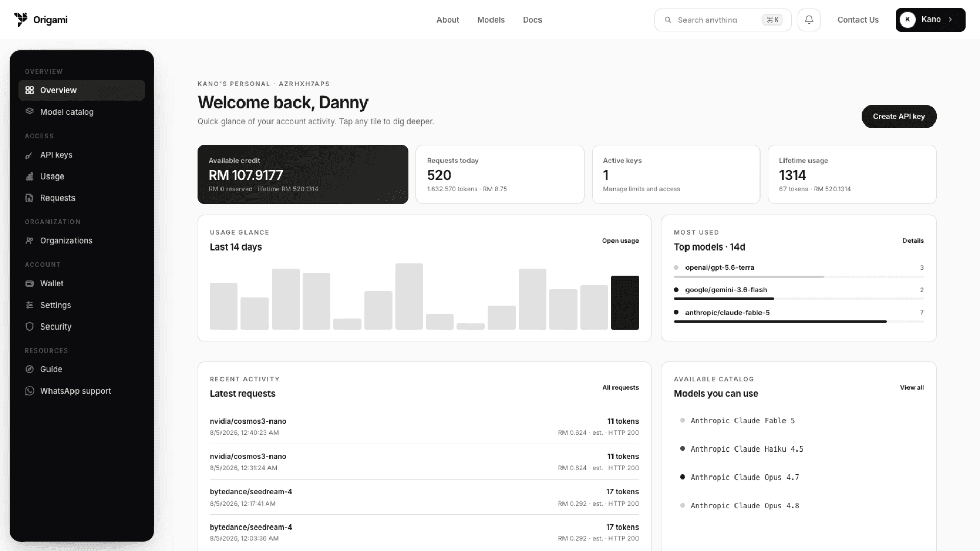Open Organizations in the sidebar
Viewport: 980px width, 551px height.
[x=82, y=241]
